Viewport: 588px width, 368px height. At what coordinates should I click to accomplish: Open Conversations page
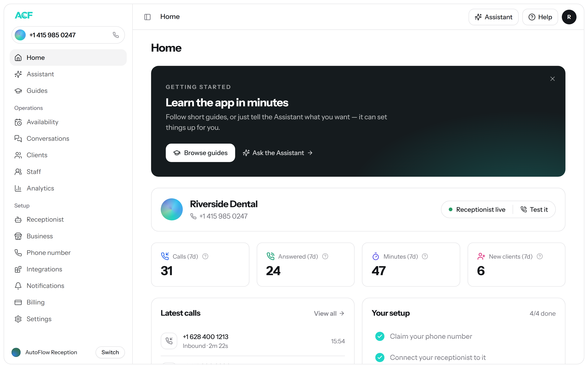pyautogui.click(x=68, y=139)
